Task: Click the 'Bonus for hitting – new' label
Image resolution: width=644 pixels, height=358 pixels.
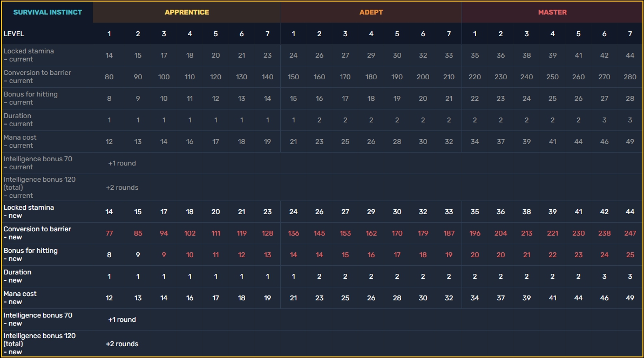Action: point(31,254)
